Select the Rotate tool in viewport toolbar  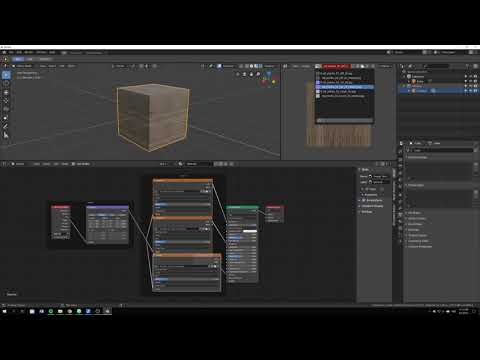(6, 101)
